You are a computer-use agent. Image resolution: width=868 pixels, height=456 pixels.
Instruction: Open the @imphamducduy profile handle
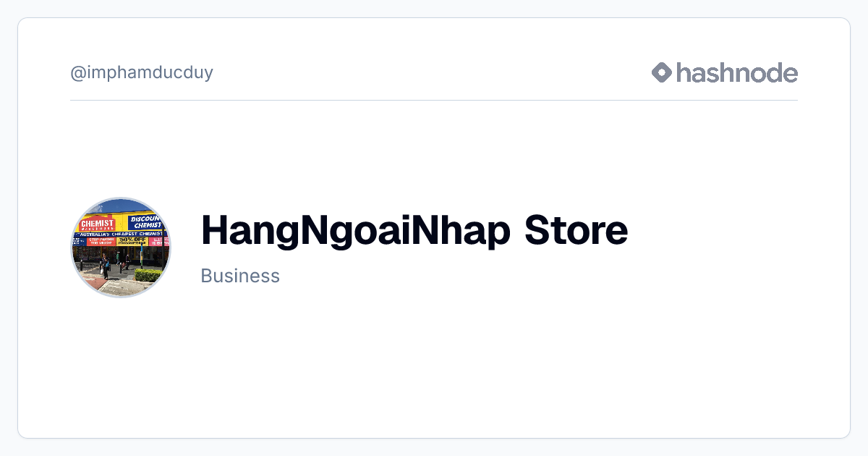pos(142,72)
